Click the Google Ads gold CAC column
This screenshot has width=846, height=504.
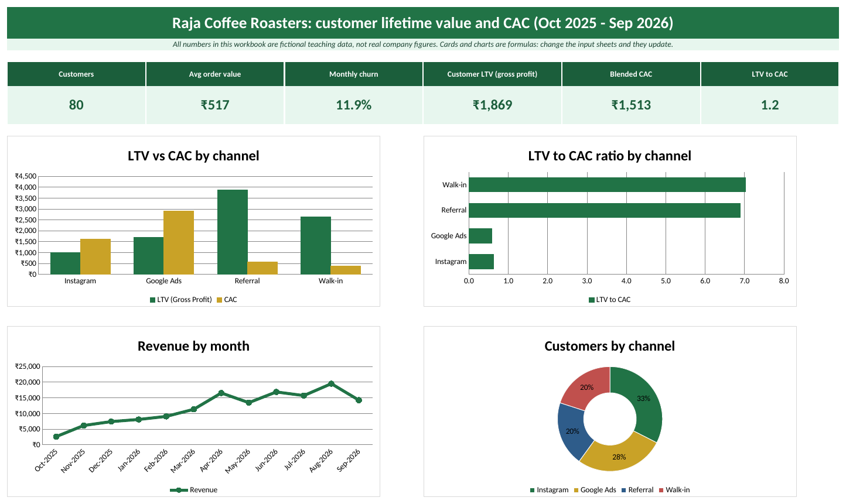pyautogui.click(x=179, y=242)
